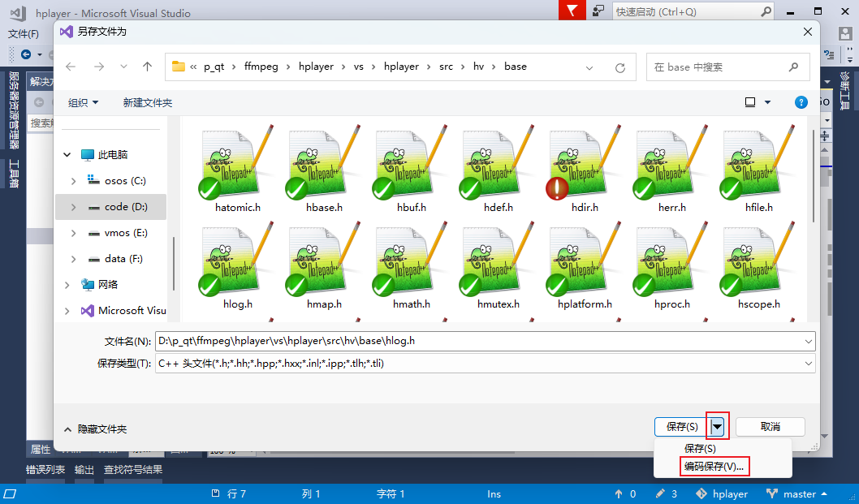Click the dialog forward navigation arrow
This screenshot has width=859, height=504.
click(99, 67)
